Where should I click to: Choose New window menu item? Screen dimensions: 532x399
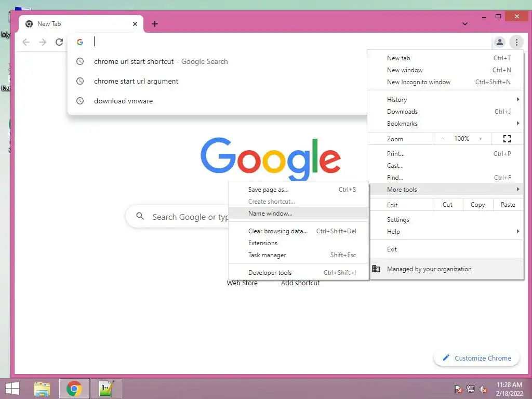(x=445, y=70)
